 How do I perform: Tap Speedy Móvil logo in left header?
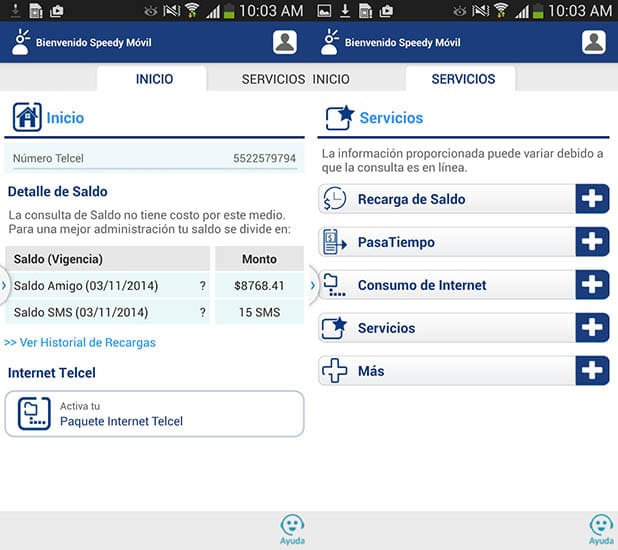[x=21, y=42]
